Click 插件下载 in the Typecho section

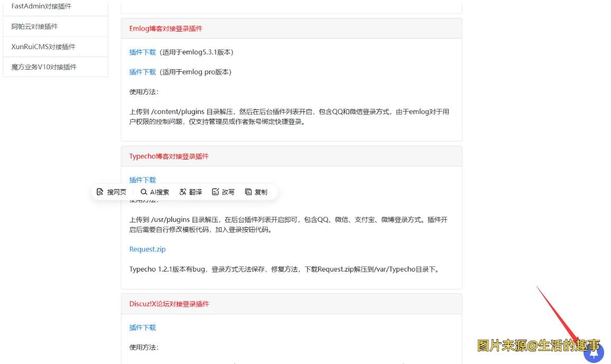point(143,180)
